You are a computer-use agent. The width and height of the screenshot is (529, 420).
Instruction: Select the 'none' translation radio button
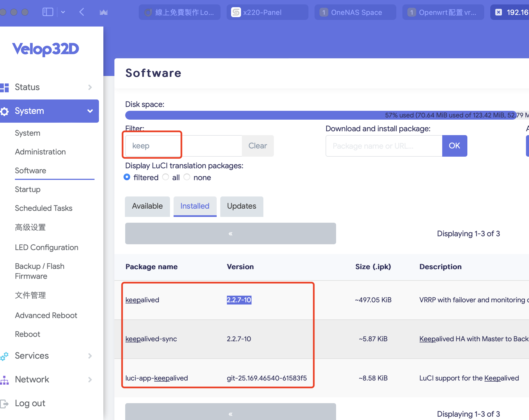(x=187, y=177)
